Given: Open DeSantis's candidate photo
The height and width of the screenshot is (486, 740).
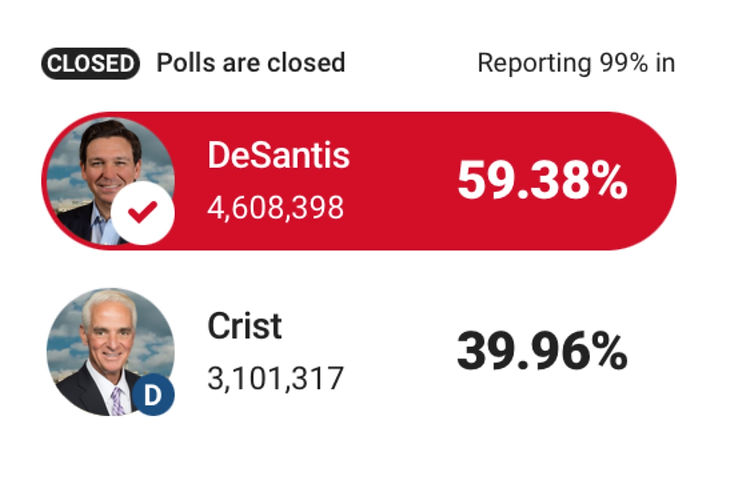Looking at the screenshot, I should tap(110, 181).
